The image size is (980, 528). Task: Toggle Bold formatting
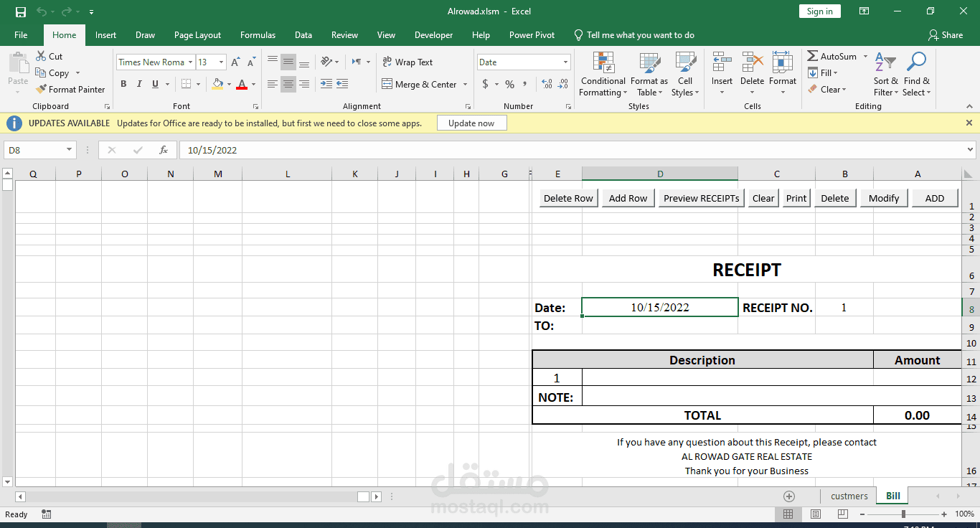point(123,84)
